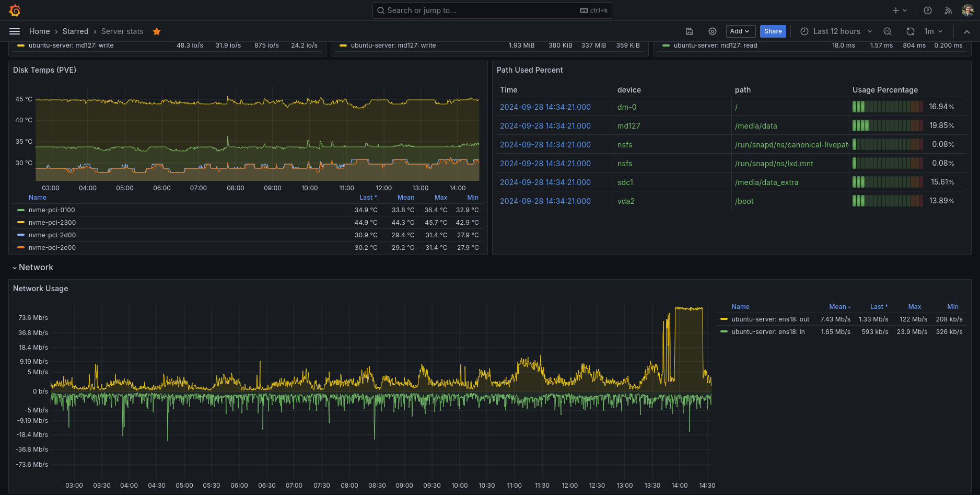Click the zoom out time range icon

888,31
